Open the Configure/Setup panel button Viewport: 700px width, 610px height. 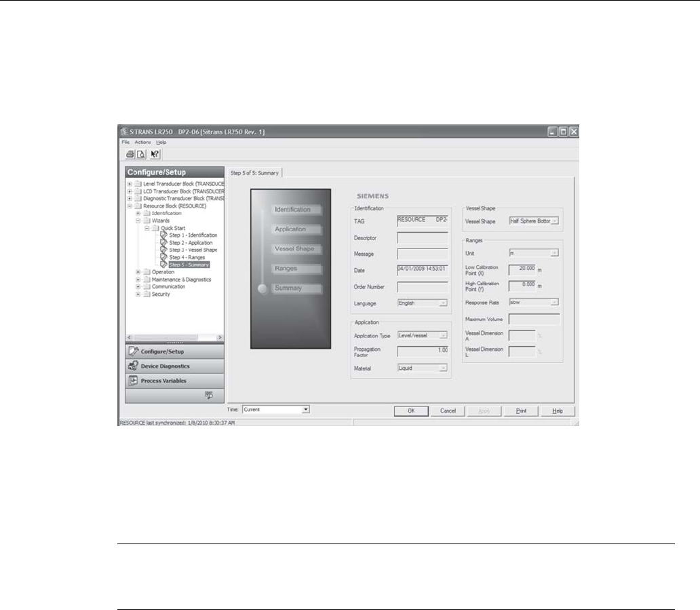(174, 351)
